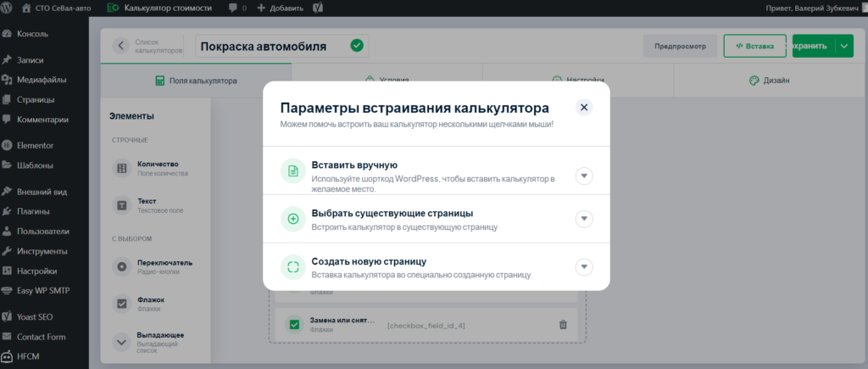Click the Contact Form envelope icon

(x=7, y=337)
